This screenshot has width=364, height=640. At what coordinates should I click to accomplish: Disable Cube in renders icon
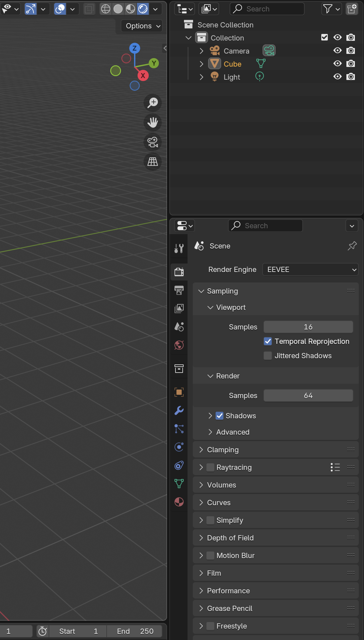[351, 64]
